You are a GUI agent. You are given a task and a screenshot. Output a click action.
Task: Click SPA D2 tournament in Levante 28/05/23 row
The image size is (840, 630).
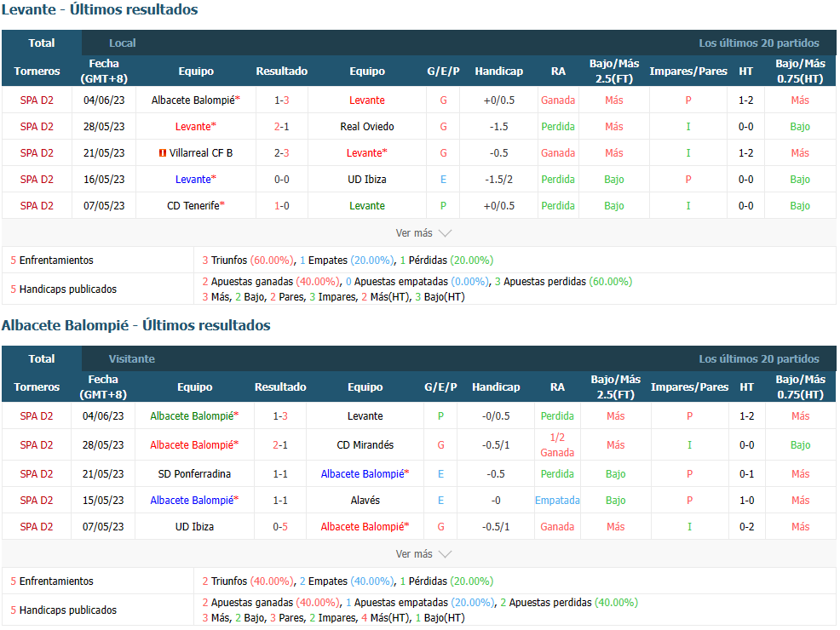pyautogui.click(x=37, y=126)
